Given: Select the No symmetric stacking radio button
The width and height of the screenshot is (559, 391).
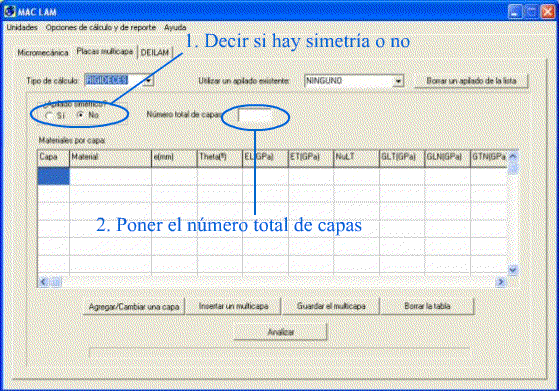Looking at the screenshot, I should tap(81, 115).
